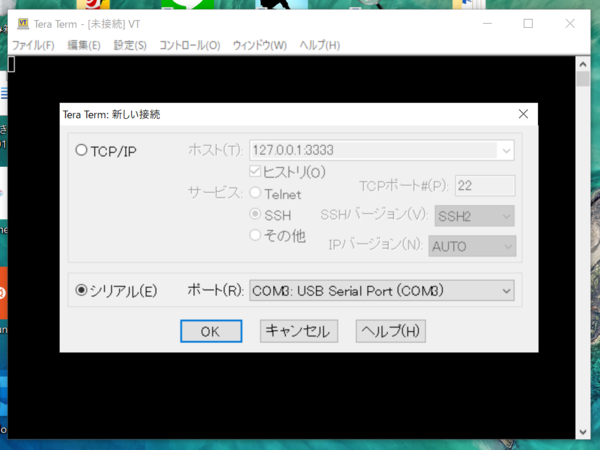
Task: Open the ファイル(F) menu
Action: coord(33,45)
